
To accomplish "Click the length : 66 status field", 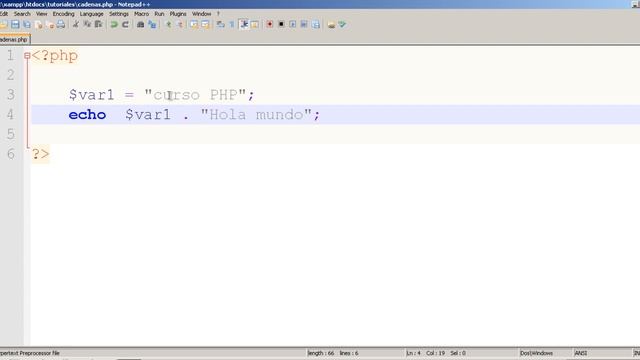I will coord(321,353).
